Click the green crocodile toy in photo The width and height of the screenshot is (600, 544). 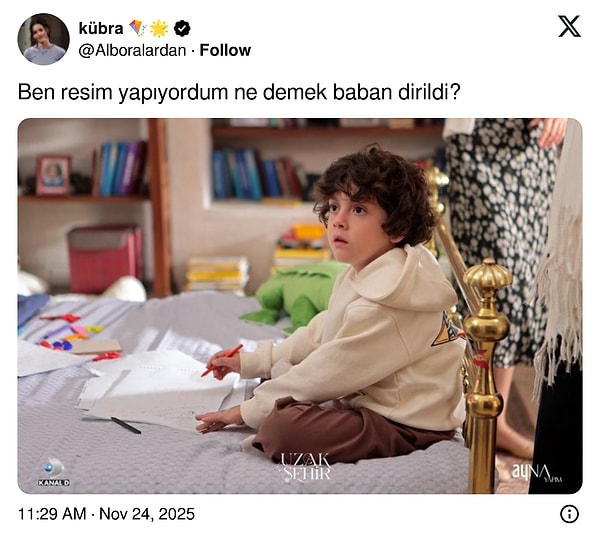(294, 296)
